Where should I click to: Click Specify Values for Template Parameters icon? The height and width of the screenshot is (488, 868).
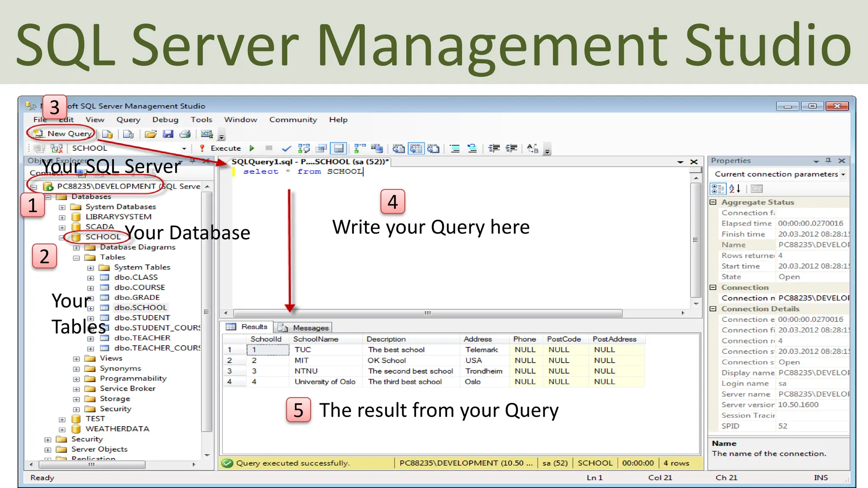533,148
